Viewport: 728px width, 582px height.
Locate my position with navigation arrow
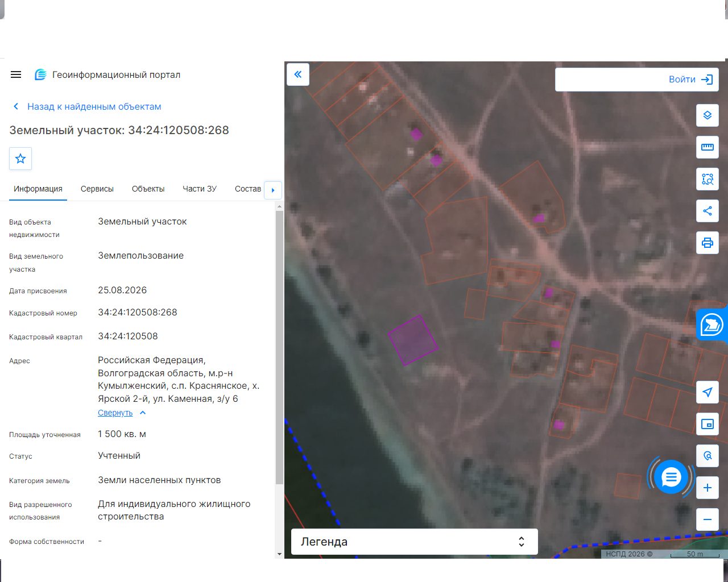point(708,392)
